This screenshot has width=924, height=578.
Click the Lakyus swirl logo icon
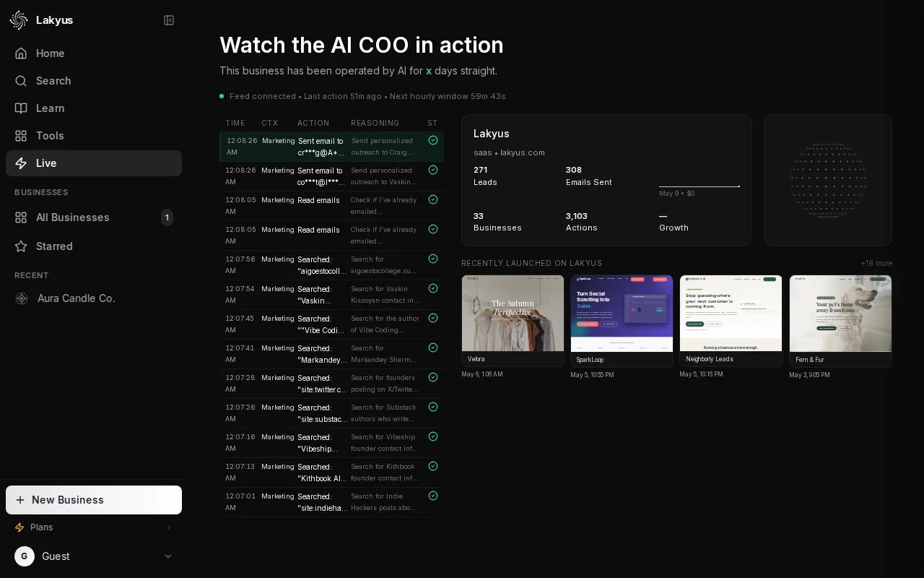pos(19,20)
